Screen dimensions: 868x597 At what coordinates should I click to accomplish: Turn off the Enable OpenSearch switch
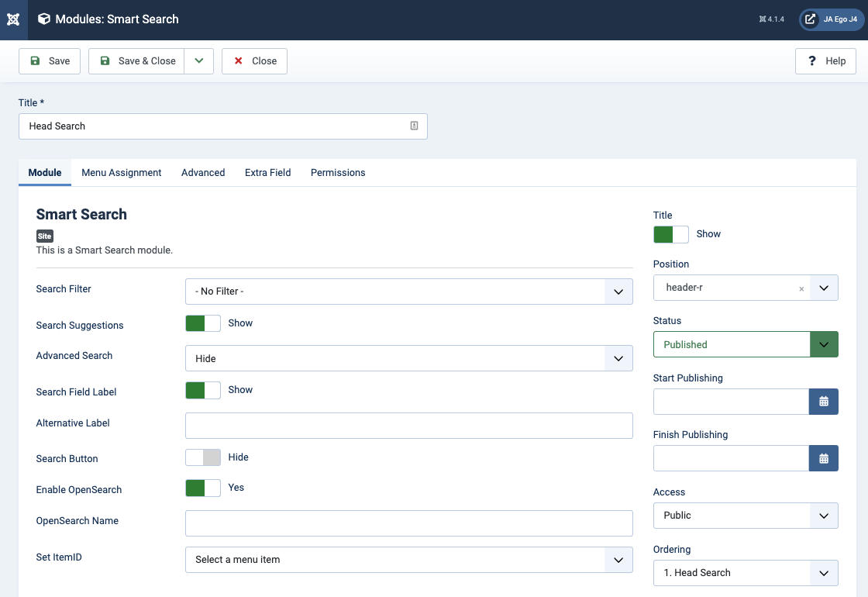[x=203, y=488]
